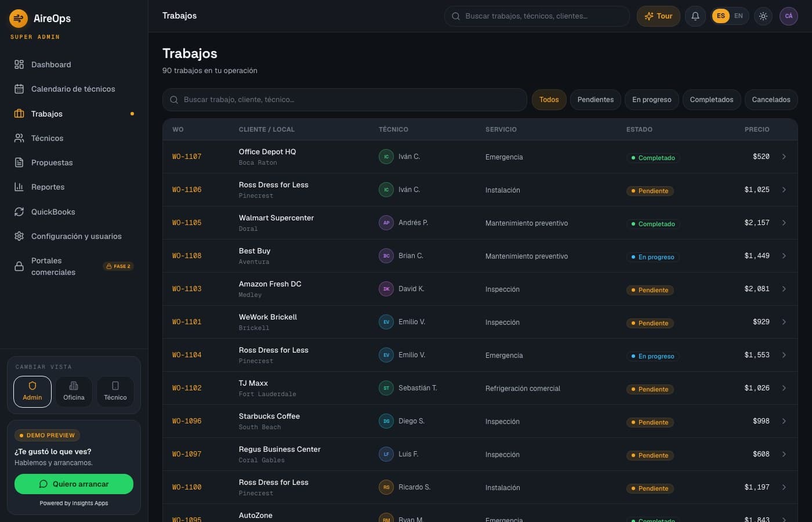Expand WO-1103 row chevron
This screenshot has width=812, height=522.
784,289
